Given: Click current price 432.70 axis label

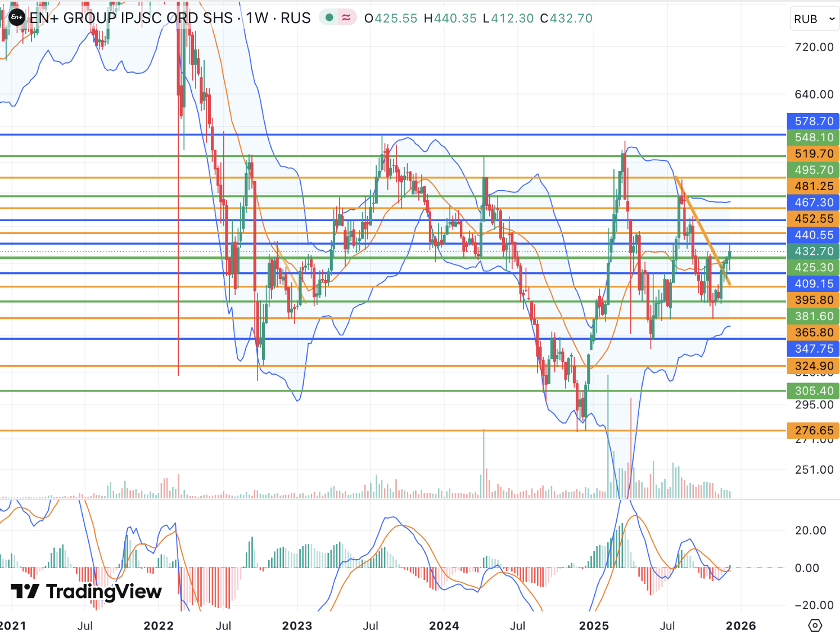Looking at the screenshot, I should (813, 251).
